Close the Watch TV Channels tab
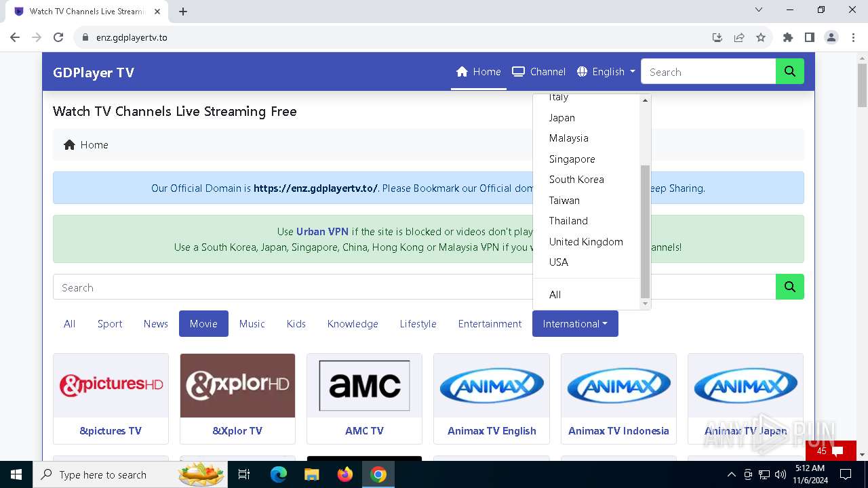Screen dimensions: 868x488 157,12
